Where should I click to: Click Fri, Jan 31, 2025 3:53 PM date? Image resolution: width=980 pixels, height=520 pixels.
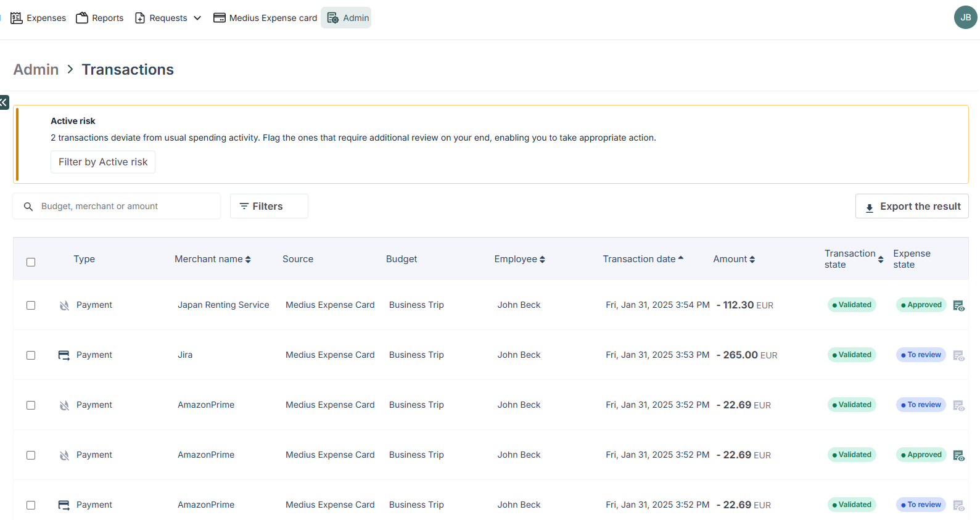pos(657,355)
